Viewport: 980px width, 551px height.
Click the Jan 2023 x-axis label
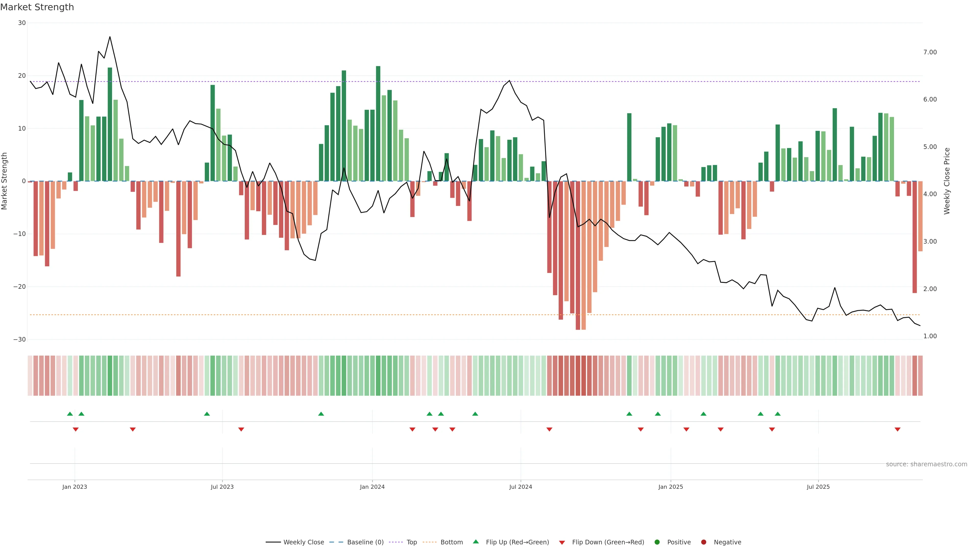(75, 487)
